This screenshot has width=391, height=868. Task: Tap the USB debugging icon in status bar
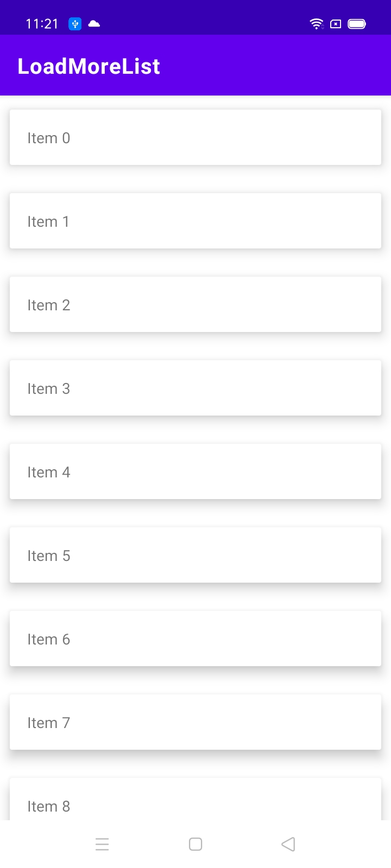click(x=75, y=24)
